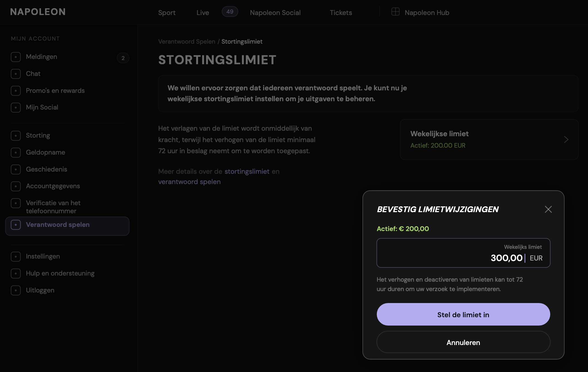This screenshot has width=588, height=372.
Task: Open the Meldingen count badge
Action: (123, 58)
